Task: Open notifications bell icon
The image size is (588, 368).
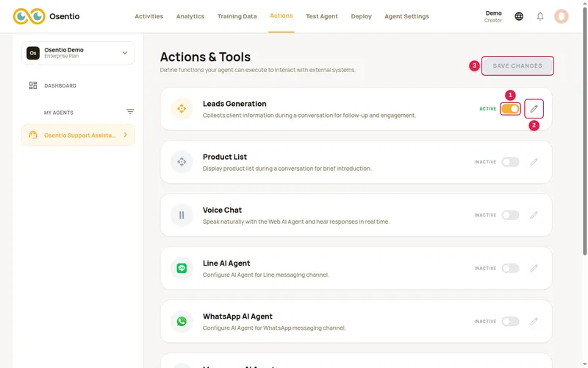Action: [x=540, y=16]
